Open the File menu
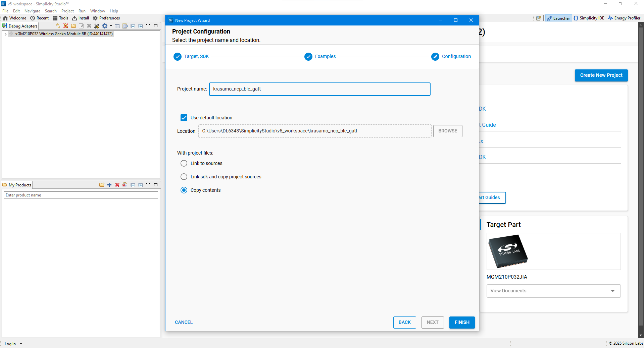644x348 pixels. click(5, 11)
